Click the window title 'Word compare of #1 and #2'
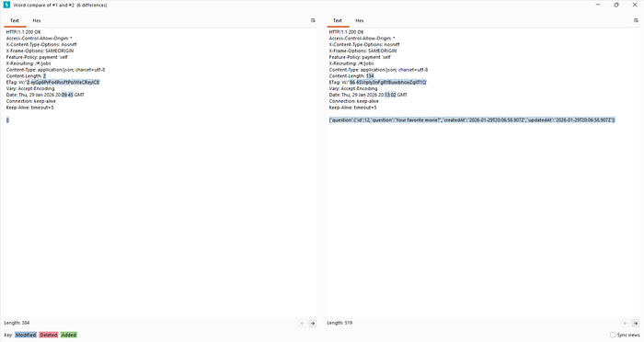 pos(60,5)
